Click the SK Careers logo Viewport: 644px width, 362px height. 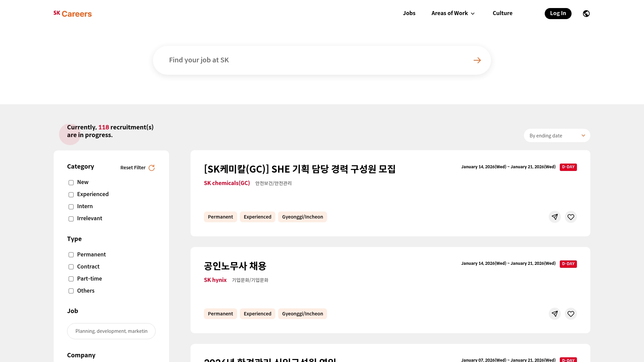pos(72,13)
